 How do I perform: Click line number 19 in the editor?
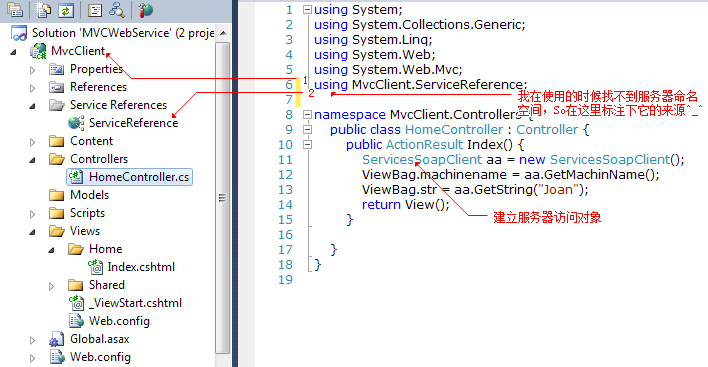285,279
